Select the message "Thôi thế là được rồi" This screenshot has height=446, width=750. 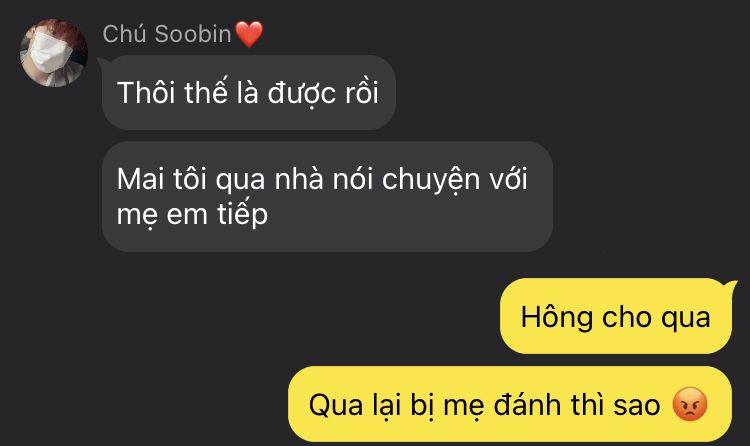click(249, 92)
